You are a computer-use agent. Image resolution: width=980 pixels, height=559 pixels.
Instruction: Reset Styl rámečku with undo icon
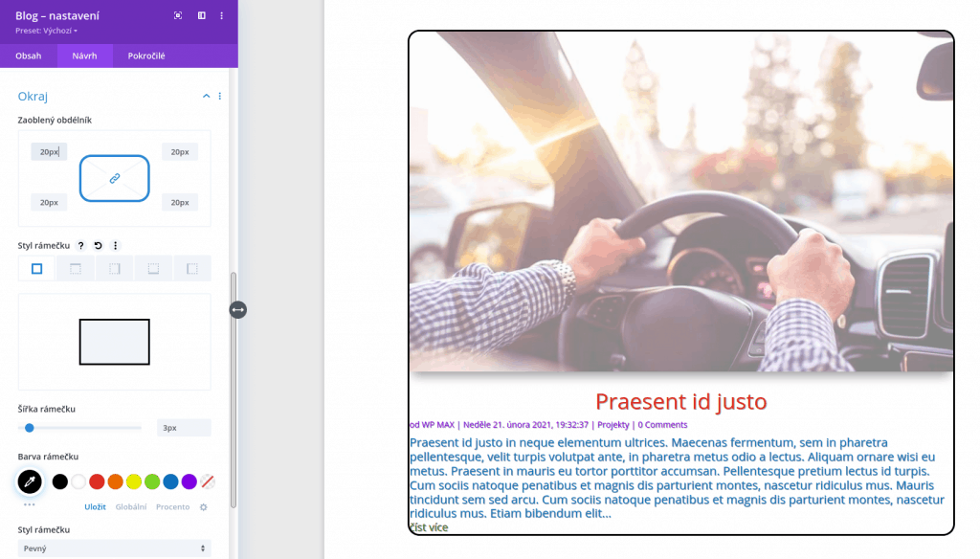tap(99, 246)
